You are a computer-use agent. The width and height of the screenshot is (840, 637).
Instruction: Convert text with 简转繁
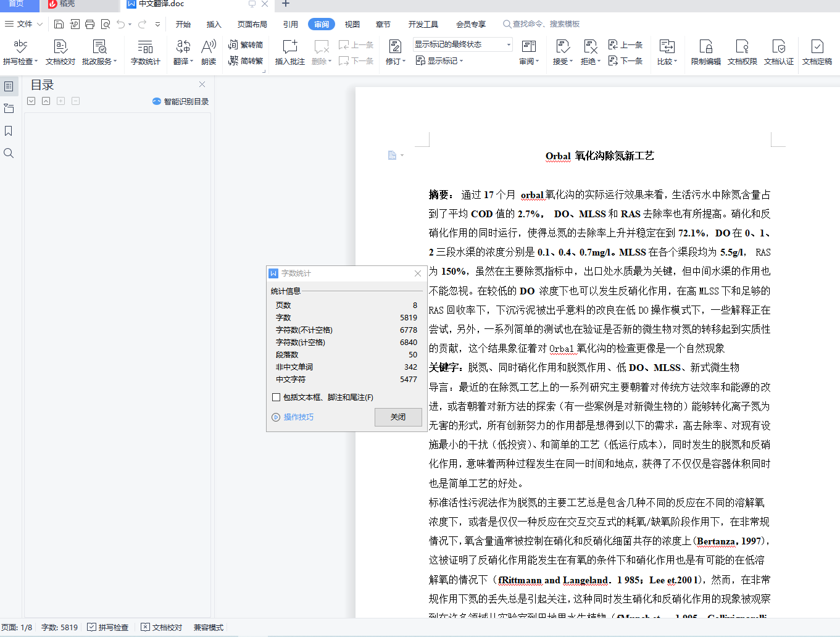[x=246, y=60]
